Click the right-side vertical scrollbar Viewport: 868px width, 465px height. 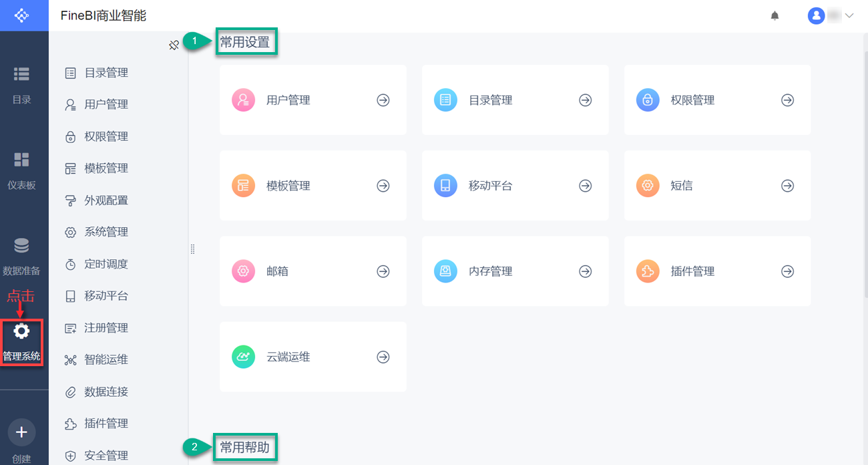coord(865,167)
